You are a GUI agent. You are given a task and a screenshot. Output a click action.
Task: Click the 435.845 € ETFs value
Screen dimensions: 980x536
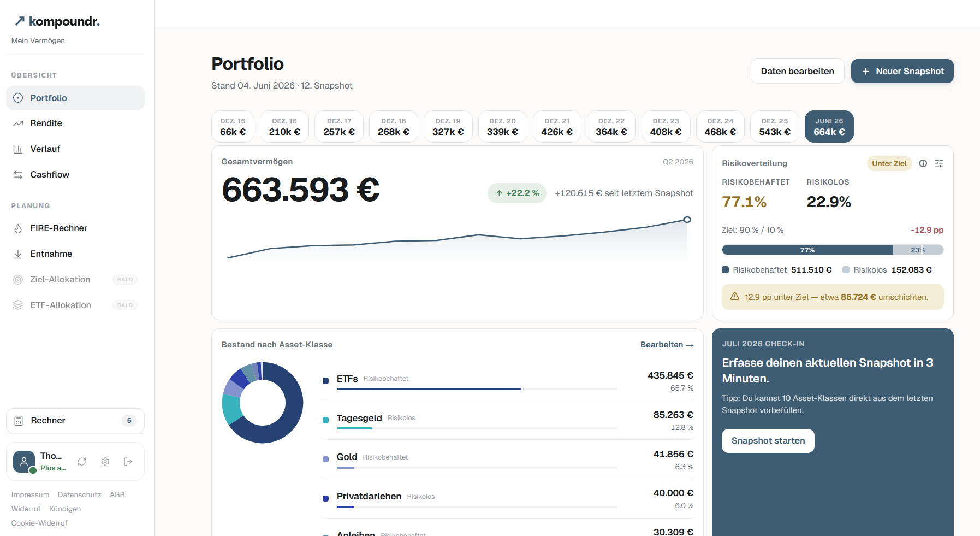tap(670, 375)
